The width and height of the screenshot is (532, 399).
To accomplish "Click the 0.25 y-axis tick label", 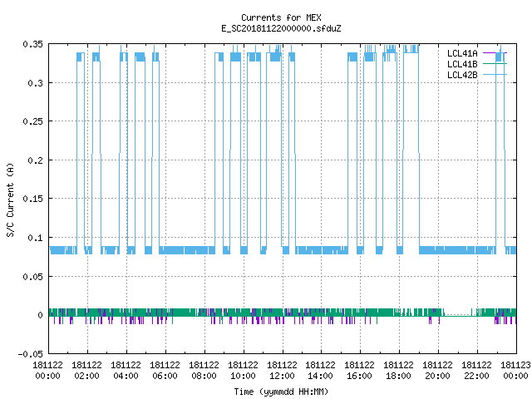I will (33, 121).
